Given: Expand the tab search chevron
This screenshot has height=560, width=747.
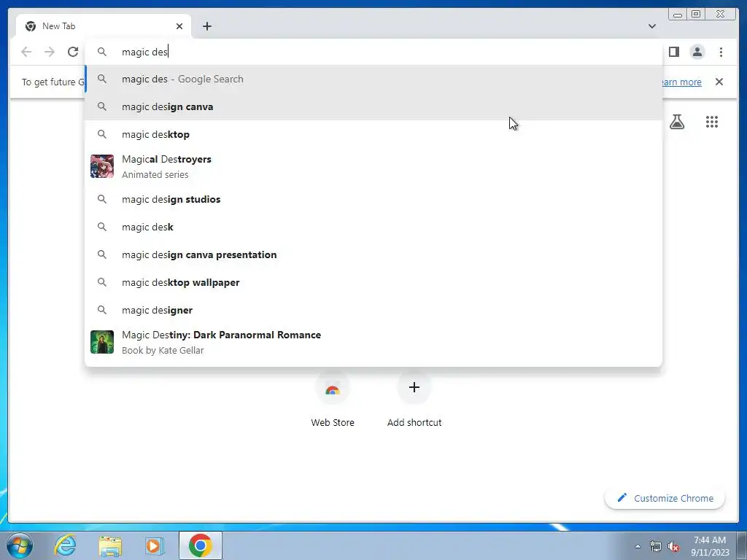Looking at the screenshot, I should [651, 26].
